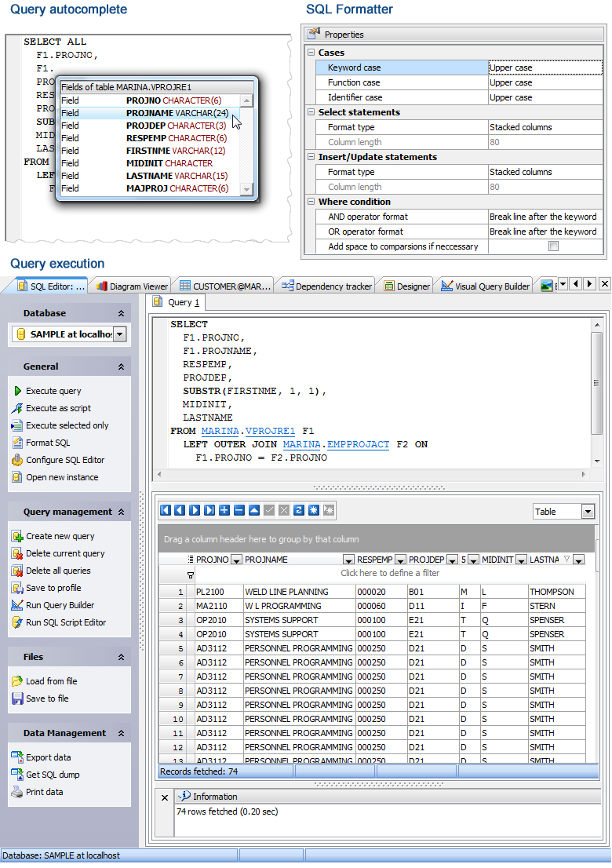
Task: Click the set bookmark navigator icon
Action: coord(314,510)
